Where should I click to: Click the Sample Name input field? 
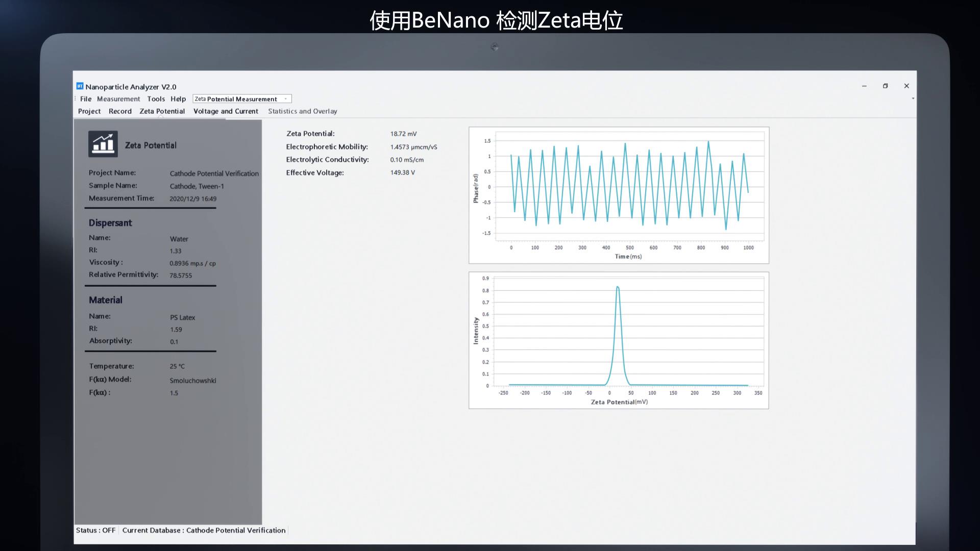click(197, 186)
